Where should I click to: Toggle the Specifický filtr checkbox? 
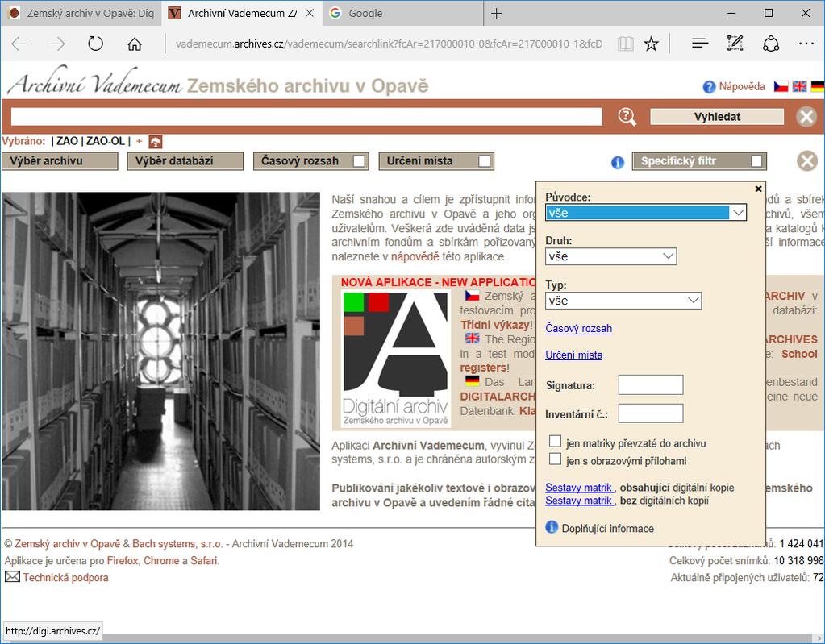click(756, 161)
